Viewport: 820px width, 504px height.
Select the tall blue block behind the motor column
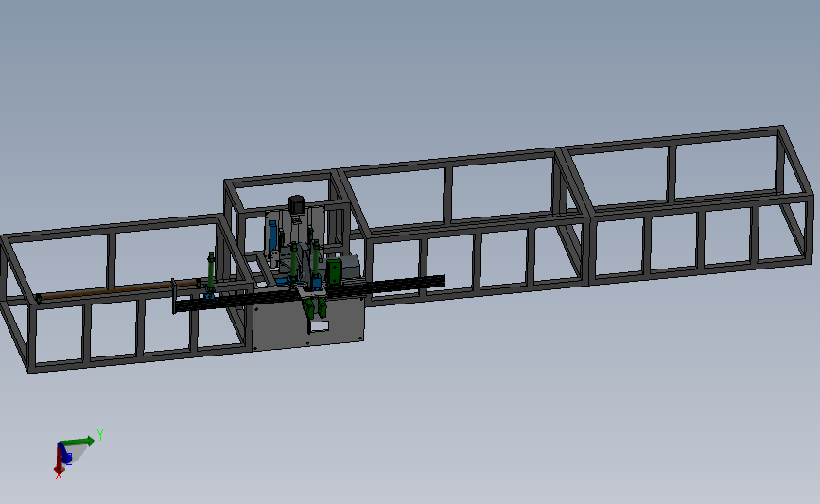tap(272, 236)
